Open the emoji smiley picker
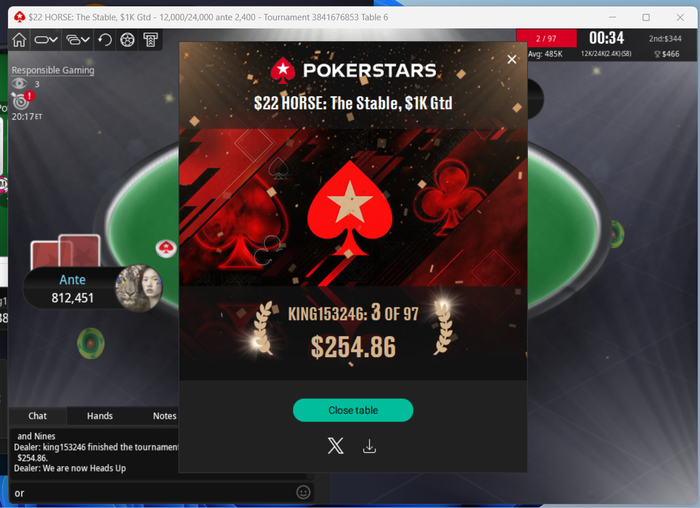The image size is (700, 508). coord(303,492)
